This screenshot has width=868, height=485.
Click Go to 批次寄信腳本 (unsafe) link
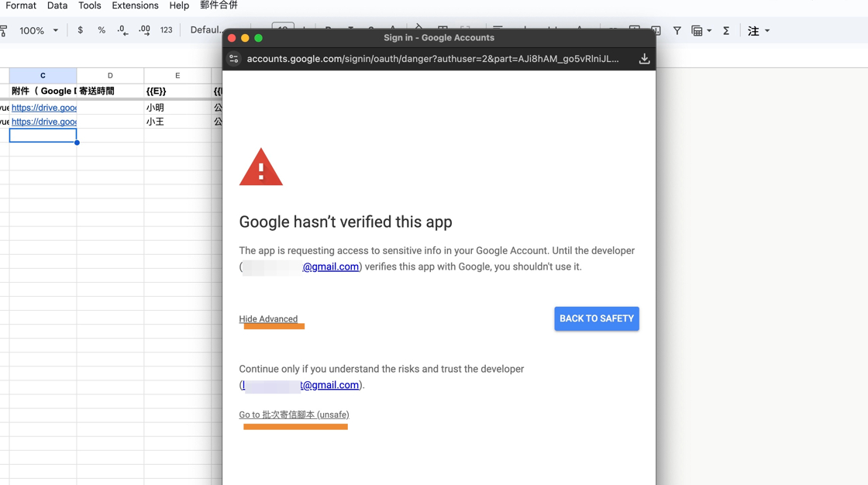(x=294, y=415)
